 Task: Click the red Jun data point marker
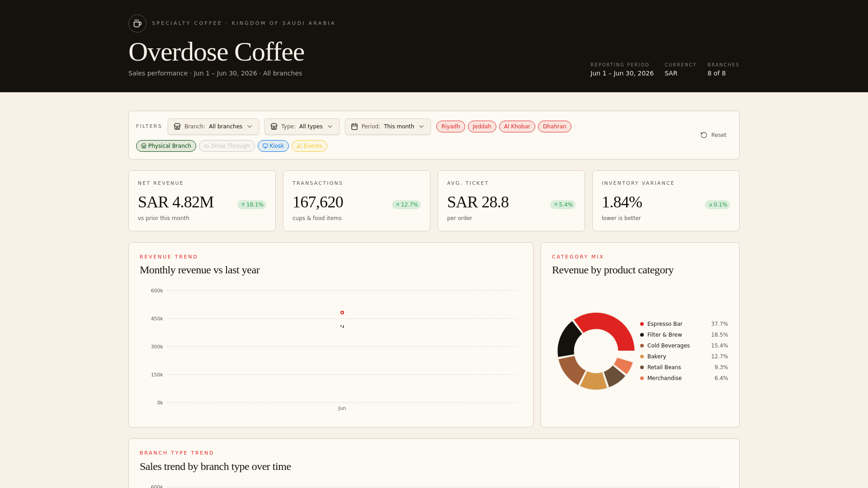click(342, 313)
